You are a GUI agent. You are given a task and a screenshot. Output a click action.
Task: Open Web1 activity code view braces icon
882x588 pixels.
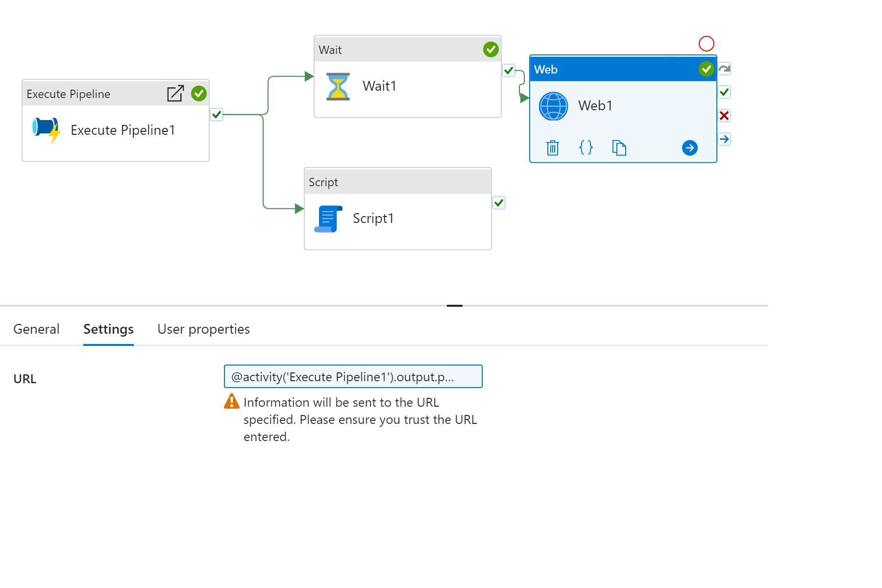(586, 147)
